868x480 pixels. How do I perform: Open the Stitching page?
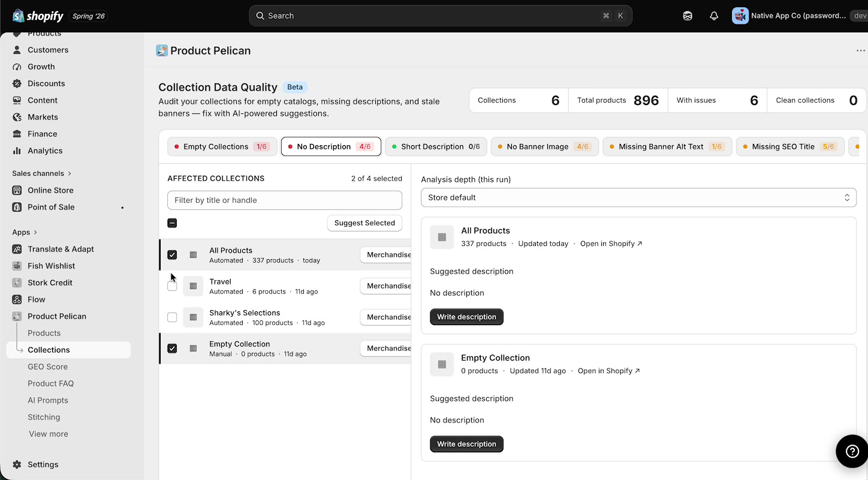(x=44, y=417)
